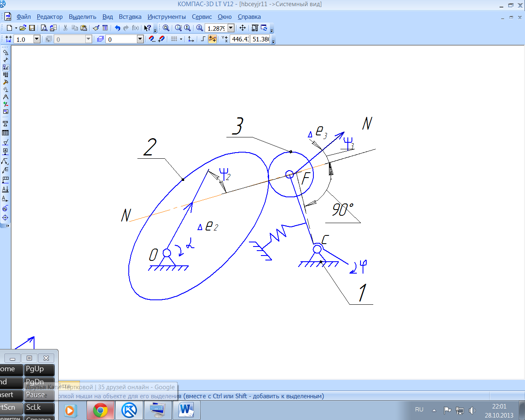Refresh the view image

[264, 28]
